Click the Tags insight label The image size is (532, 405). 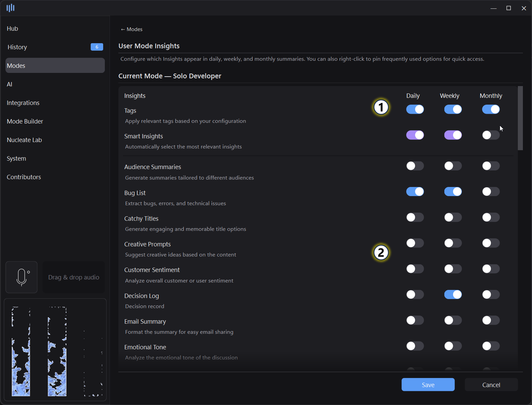click(130, 111)
